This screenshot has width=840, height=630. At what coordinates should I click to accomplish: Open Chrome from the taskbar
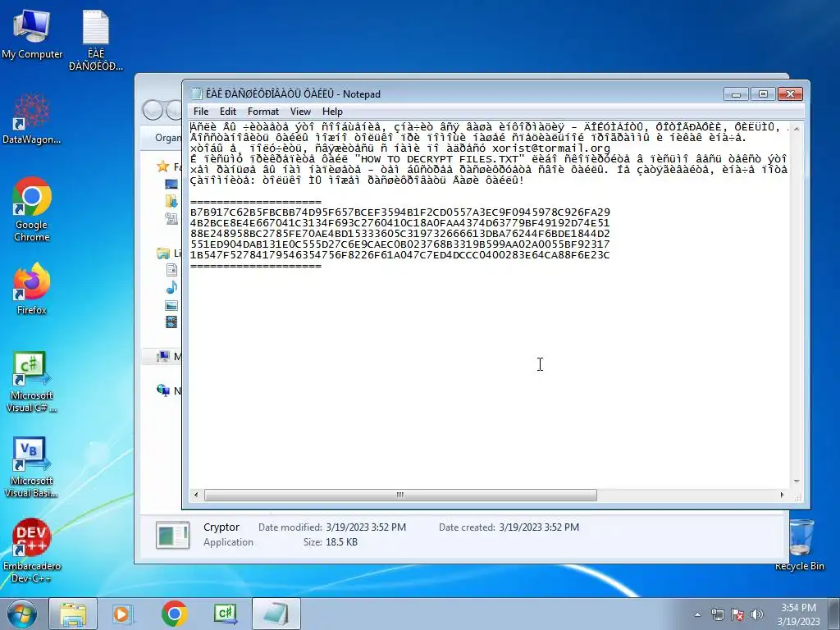point(174,614)
